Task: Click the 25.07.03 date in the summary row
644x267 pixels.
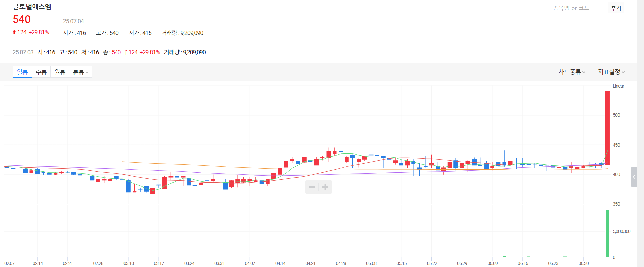Action: point(23,52)
